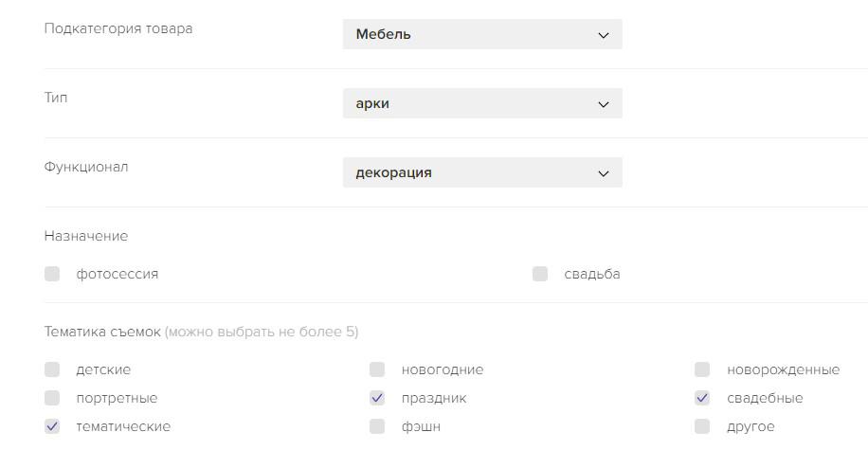868x468 pixels.
Task: Check the фэшн checkbox
Action: coord(377,426)
